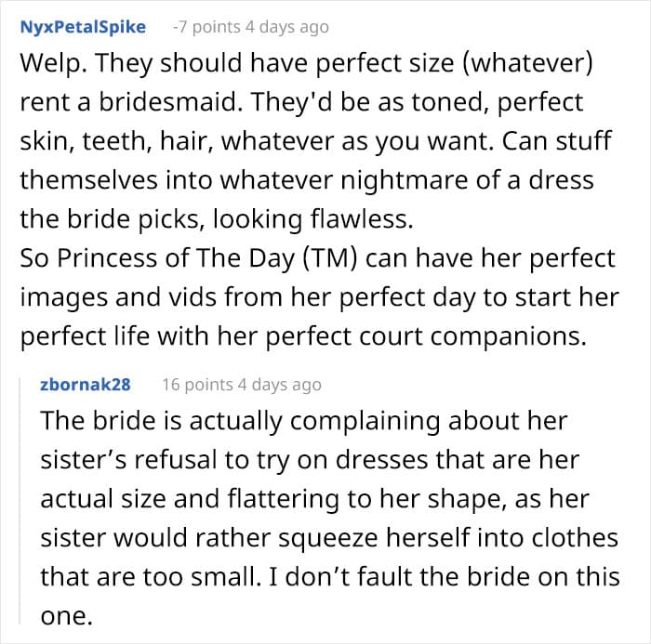Click the words 'nightmare of a dress'
The image size is (651, 644).
click(467, 180)
